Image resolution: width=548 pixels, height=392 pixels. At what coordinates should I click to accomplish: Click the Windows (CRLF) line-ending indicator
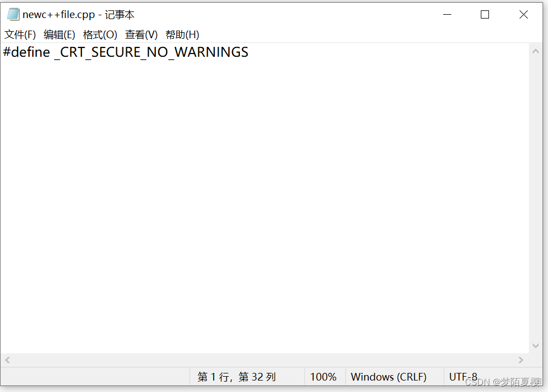pos(389,377)
